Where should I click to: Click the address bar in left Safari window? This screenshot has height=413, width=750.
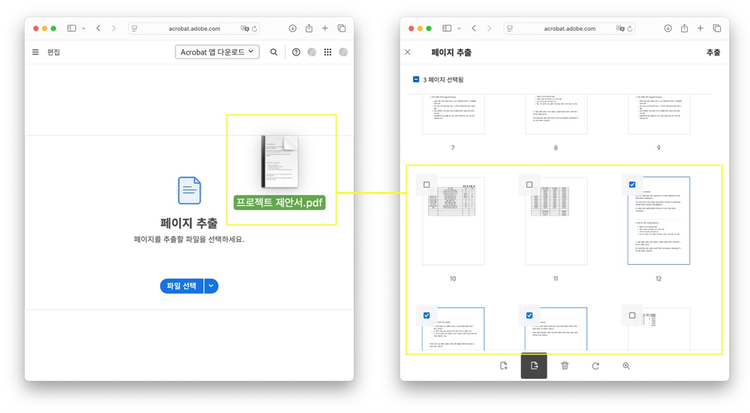pyautogui.click(x=194, y=29)
